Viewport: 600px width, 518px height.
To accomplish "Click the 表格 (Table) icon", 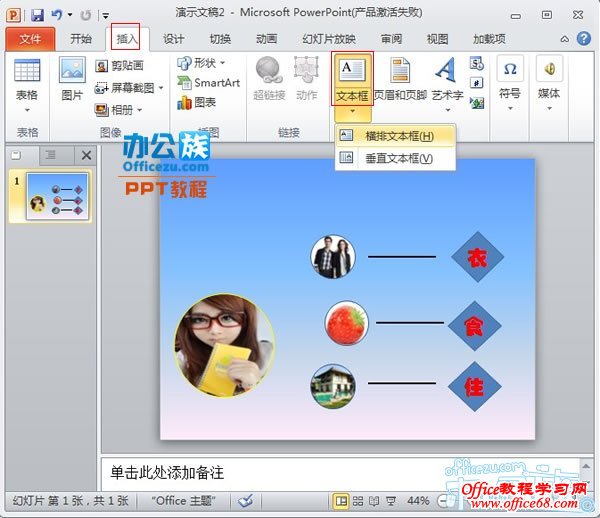I will (x=27, y=71).
